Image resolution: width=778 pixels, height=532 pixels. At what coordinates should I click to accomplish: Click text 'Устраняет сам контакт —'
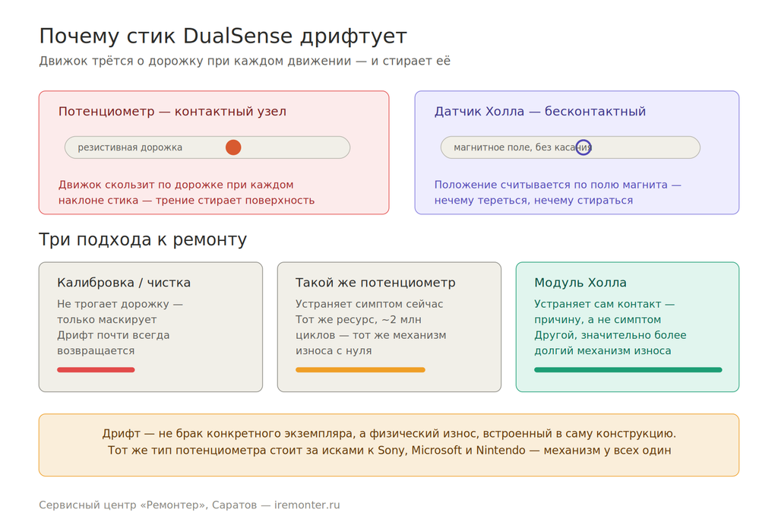[604, 304]
